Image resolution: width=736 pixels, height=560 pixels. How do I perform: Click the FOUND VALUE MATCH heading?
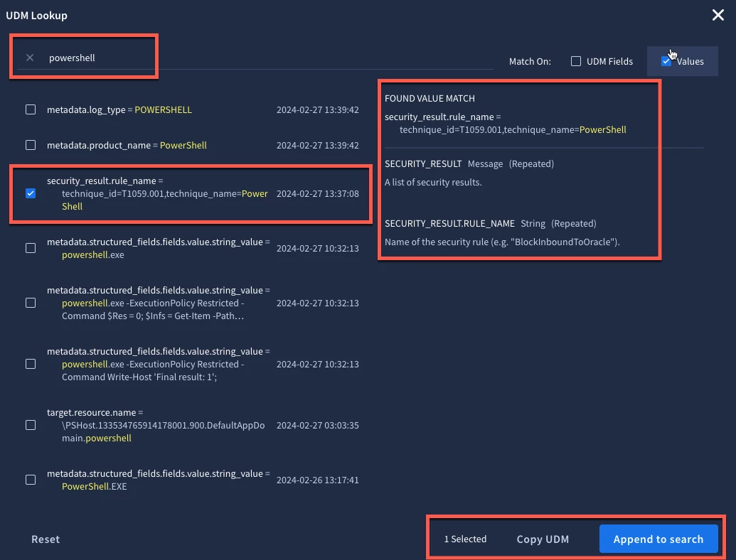[430, 99]
